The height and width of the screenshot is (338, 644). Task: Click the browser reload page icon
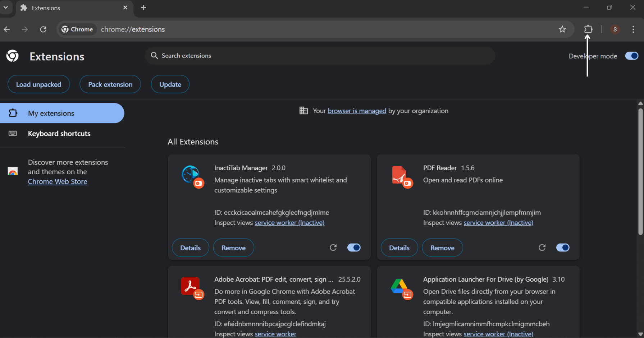43,29
